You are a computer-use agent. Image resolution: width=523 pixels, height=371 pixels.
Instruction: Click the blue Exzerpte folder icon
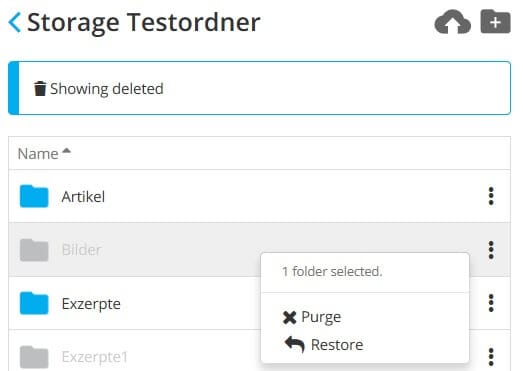34,303
